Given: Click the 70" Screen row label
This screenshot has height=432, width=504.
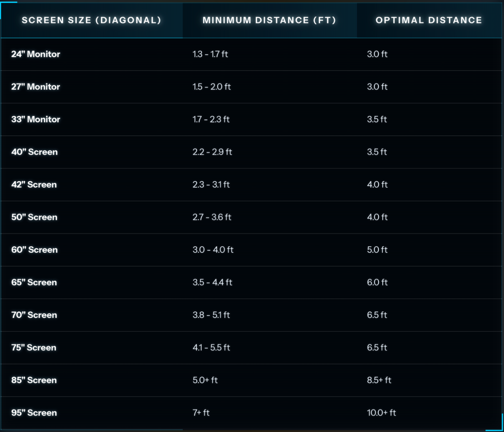Looking at the screenshot, I should point(34,315).
